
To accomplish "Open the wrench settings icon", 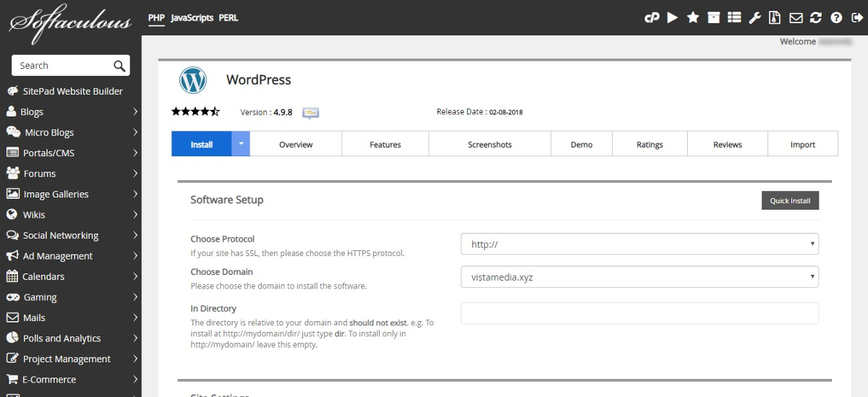I will 754,18.
